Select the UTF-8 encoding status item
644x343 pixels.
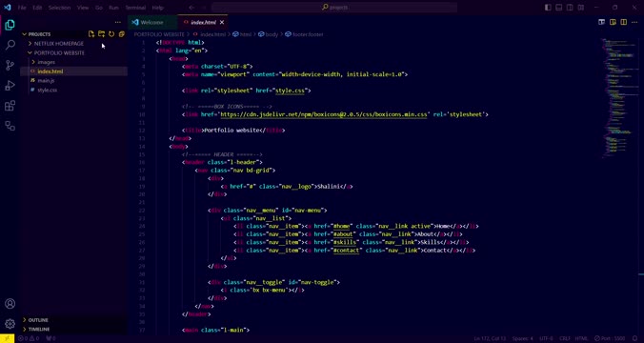546,338
